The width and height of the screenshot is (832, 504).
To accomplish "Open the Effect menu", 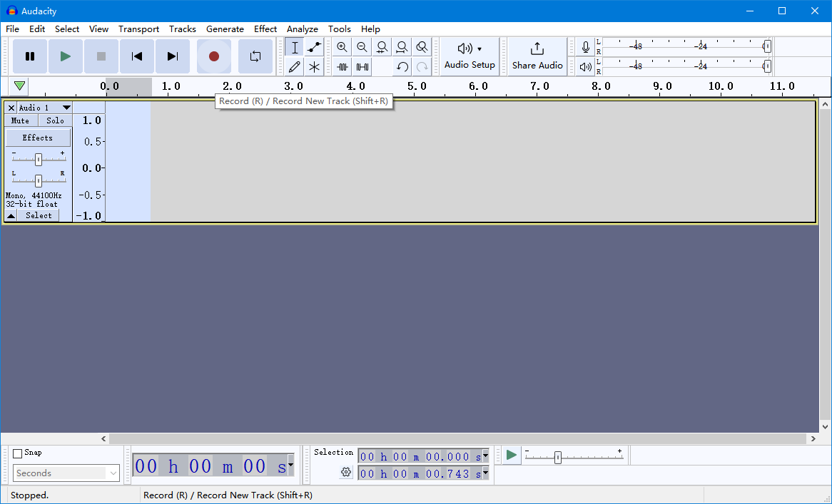I will click(x=265, y=29).
